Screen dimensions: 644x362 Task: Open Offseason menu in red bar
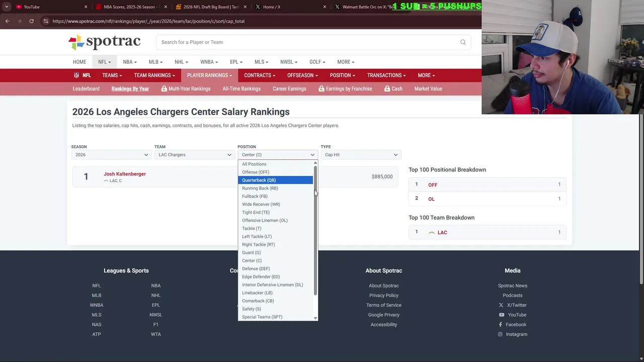(x=302, y=75)
